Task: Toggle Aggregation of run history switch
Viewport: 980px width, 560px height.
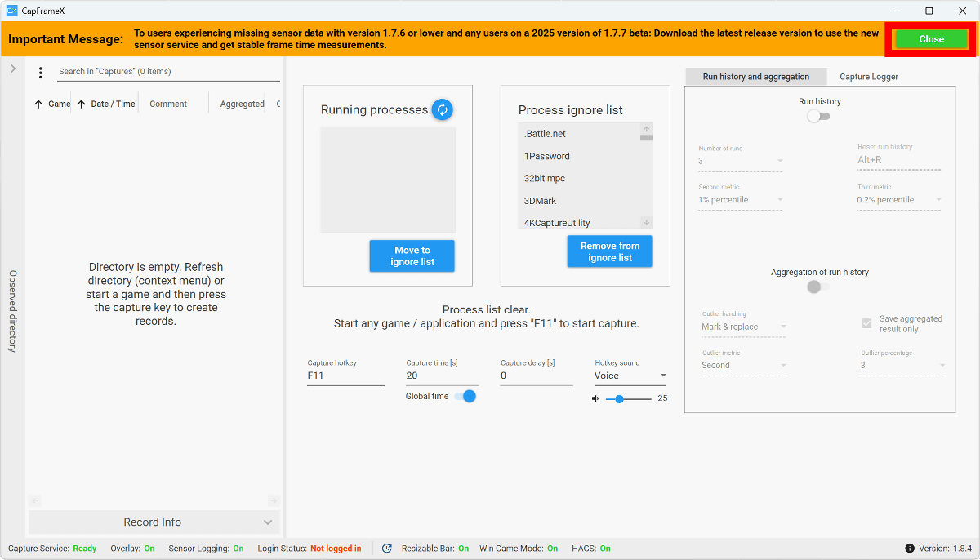Action: click(x=817, y=287)
